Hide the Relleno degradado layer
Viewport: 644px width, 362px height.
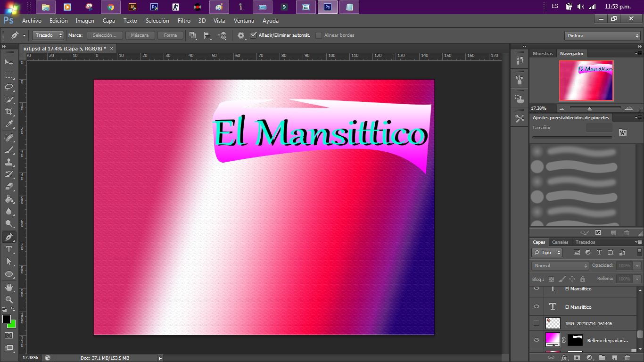(537, 340)
